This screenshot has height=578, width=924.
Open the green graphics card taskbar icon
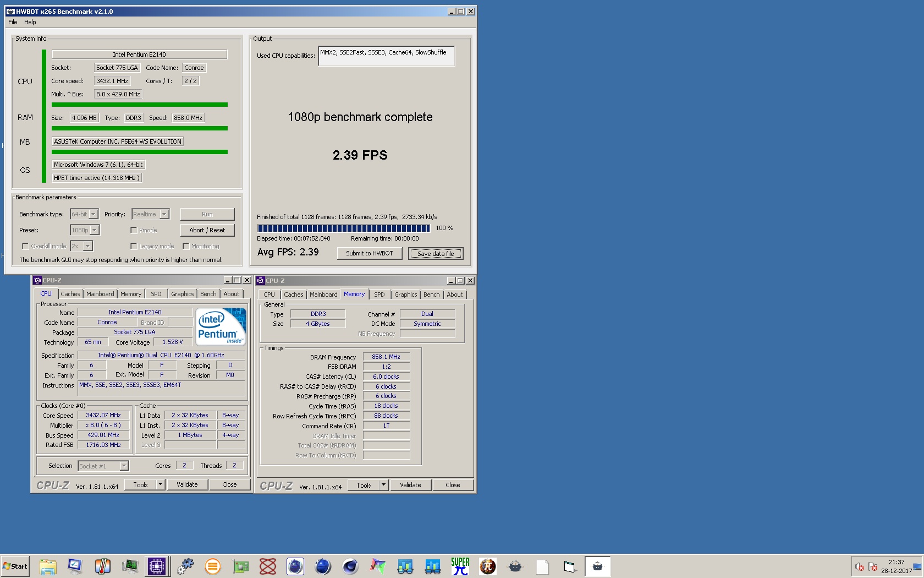240,566
